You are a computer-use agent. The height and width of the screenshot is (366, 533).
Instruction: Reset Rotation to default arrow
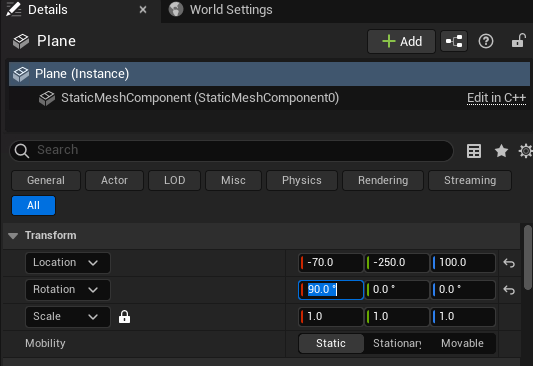point(509,290)
